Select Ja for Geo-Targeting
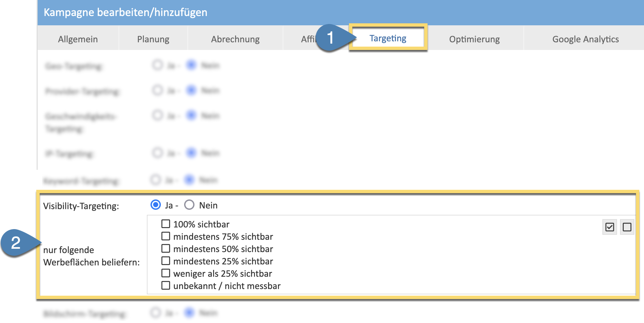The image size is (644, 323). click(x=157, y=65)
